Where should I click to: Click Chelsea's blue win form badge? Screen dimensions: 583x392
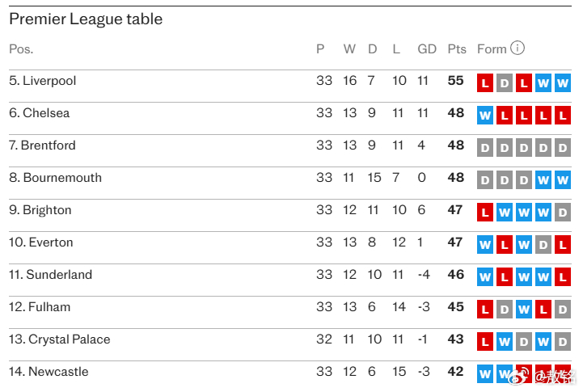[485, 116]
